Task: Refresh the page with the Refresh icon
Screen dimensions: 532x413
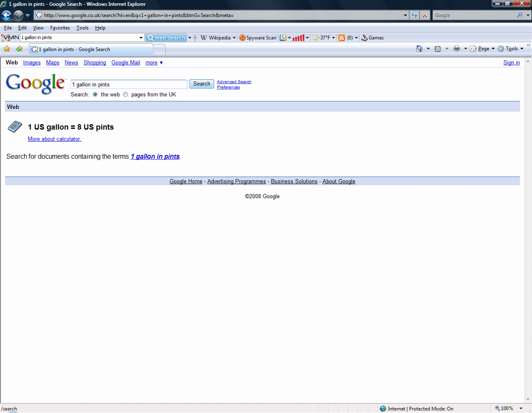Action: [x=414, y=15]
